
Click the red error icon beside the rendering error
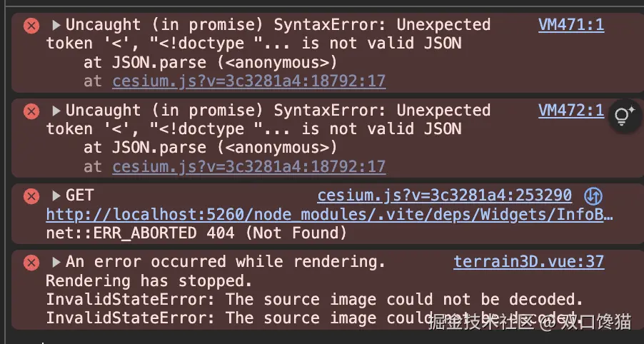click(x=31, y=263)
